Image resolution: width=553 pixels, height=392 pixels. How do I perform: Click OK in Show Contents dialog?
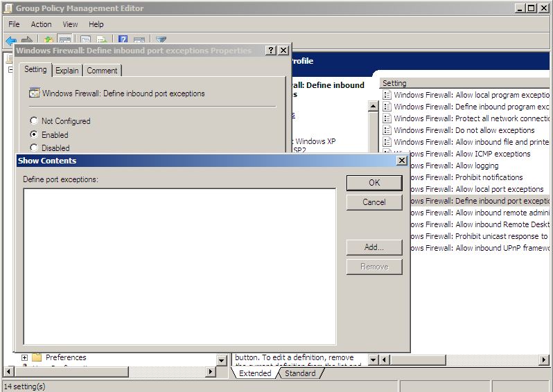374,183
